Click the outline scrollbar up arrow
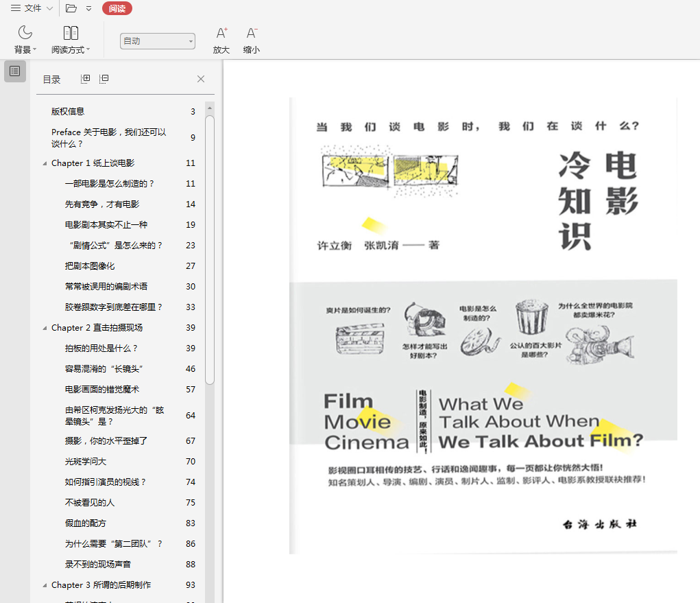The height and width of the screenshot is (603, 700). (209, 108)
